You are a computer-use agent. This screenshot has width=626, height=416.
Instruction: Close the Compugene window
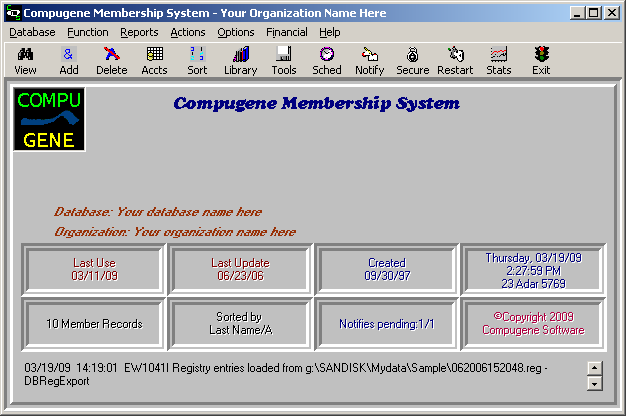tap(612, 13)
